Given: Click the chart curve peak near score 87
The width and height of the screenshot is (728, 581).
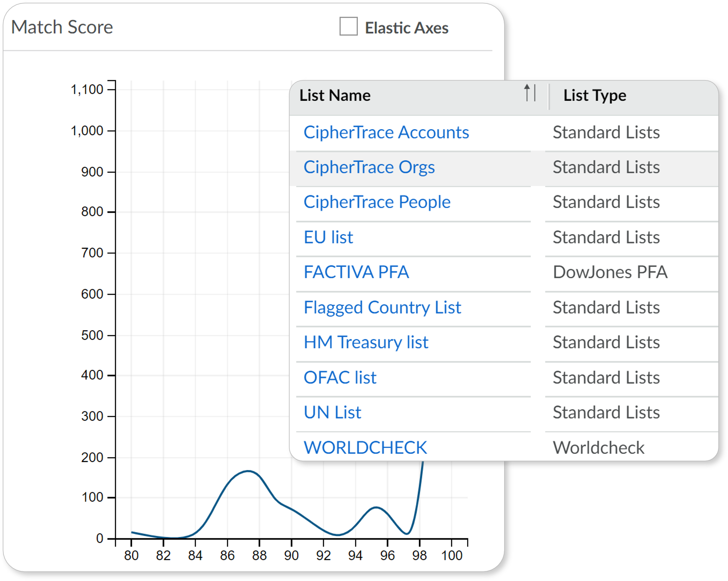Looking at the screenshot, I should click(x=248, y=471).
